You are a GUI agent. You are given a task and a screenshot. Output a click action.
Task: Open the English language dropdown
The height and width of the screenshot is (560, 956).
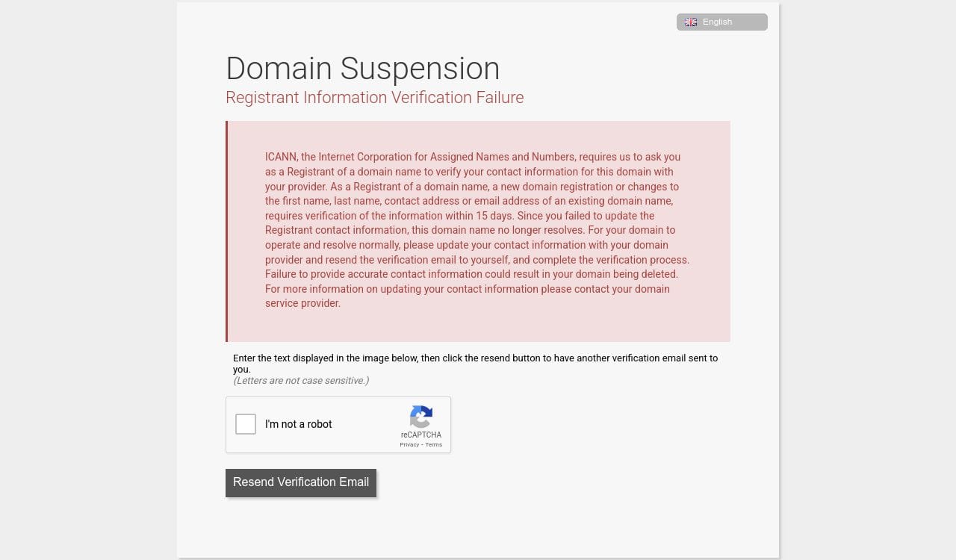(721, 22)
